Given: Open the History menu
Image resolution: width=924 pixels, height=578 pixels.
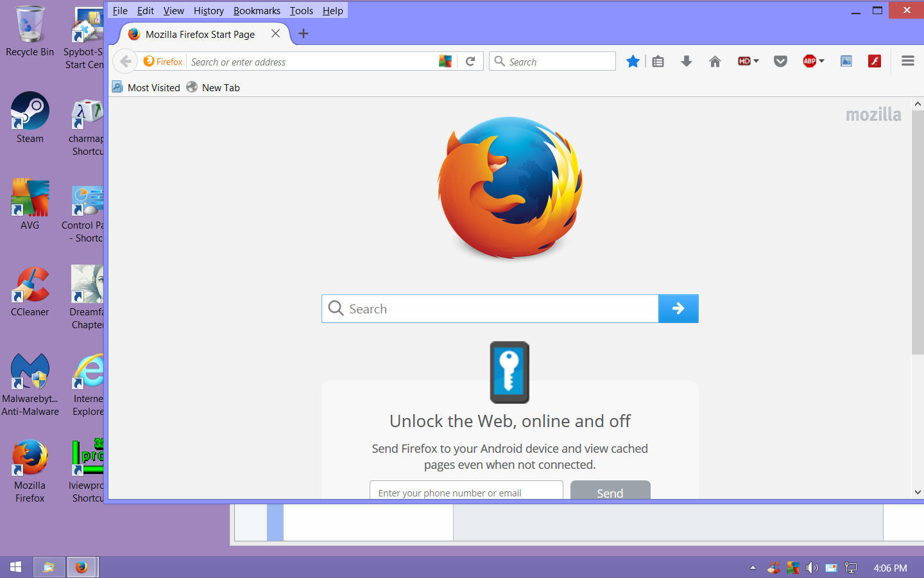Looking at the screenshot, I should click(209, 11).
